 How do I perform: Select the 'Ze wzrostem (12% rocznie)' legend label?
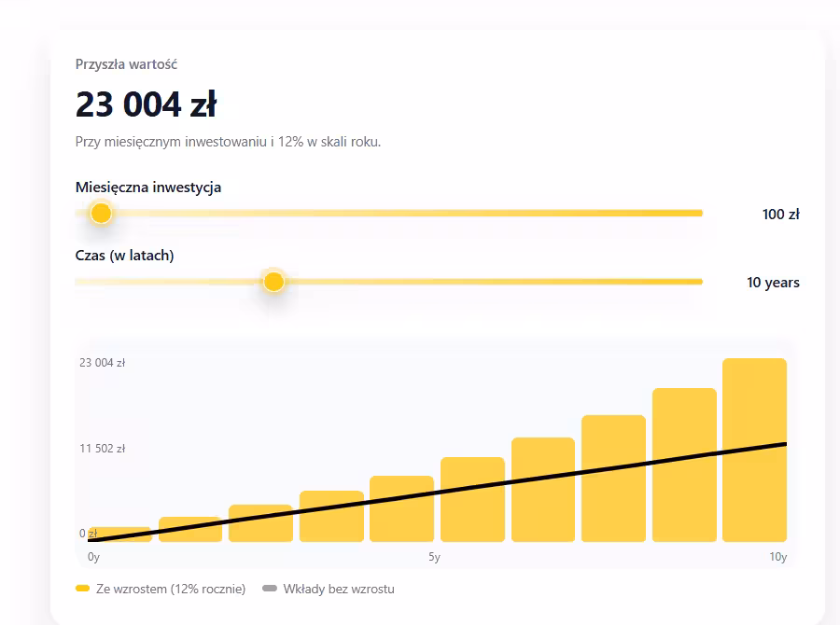(x=171, y=589)
